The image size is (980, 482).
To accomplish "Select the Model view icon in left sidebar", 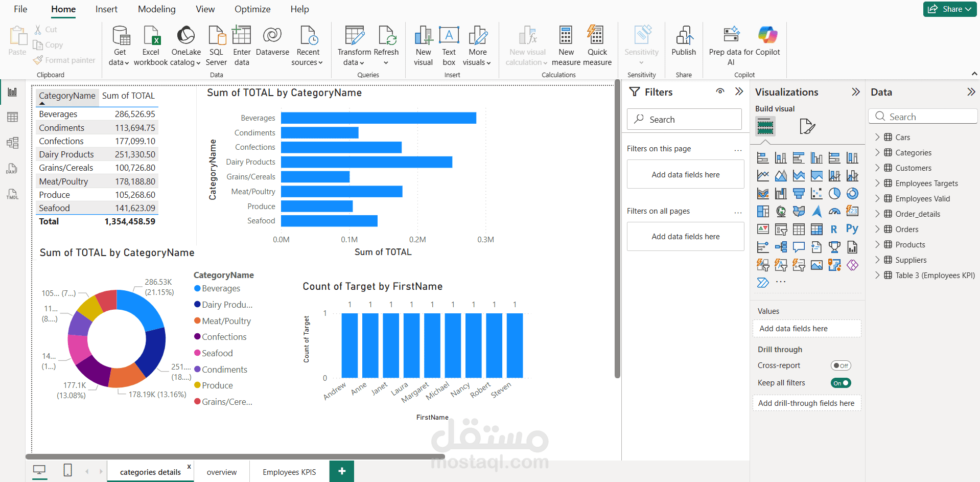I will (12, 143).
